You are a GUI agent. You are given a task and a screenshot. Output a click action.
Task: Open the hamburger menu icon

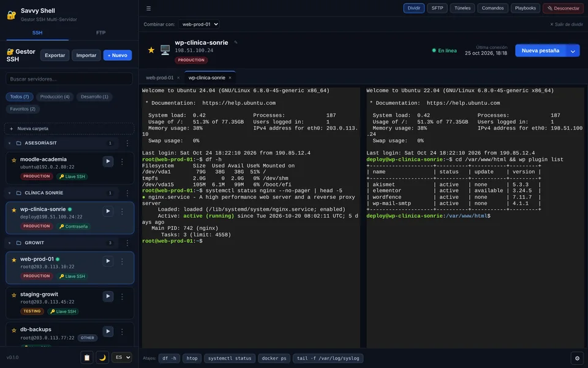click(148, 8)
